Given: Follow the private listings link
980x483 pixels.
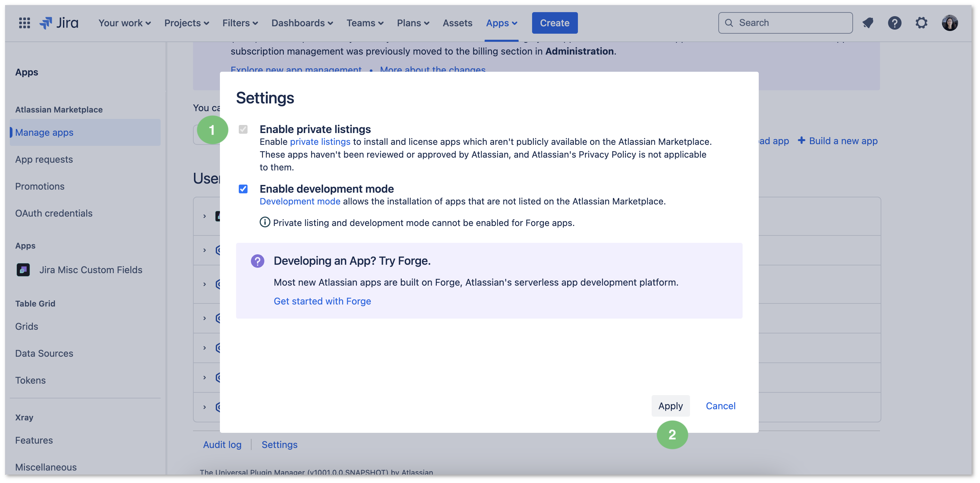Looking at the screenshot, I should (320, 141).
